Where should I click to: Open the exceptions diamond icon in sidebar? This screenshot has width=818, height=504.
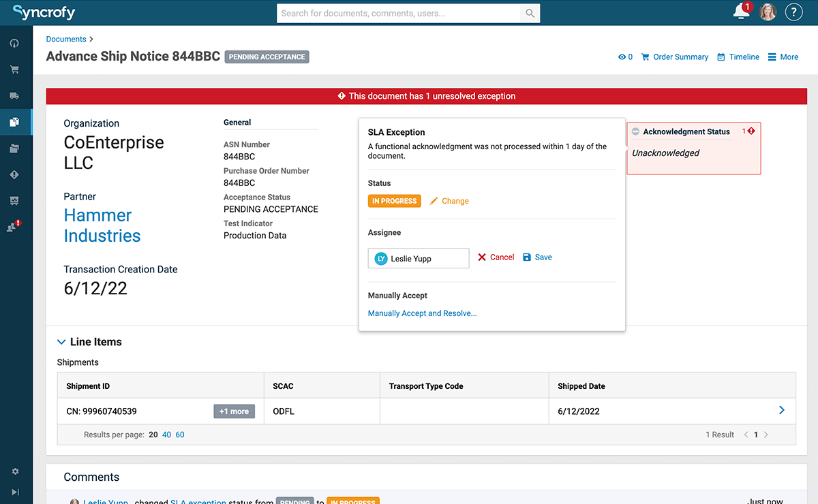coord(14,175)
